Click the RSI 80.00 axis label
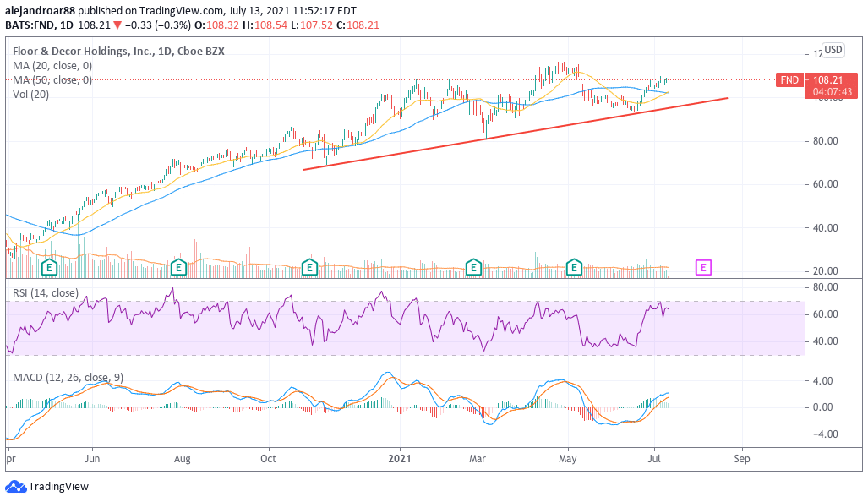Screen dimensions: 868x502 825,287
